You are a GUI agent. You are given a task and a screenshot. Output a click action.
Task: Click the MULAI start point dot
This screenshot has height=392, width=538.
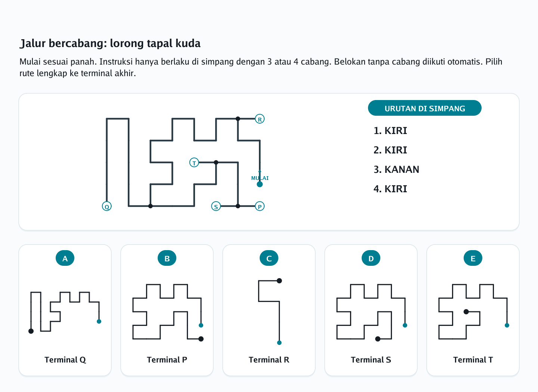(x=260, y=184)
